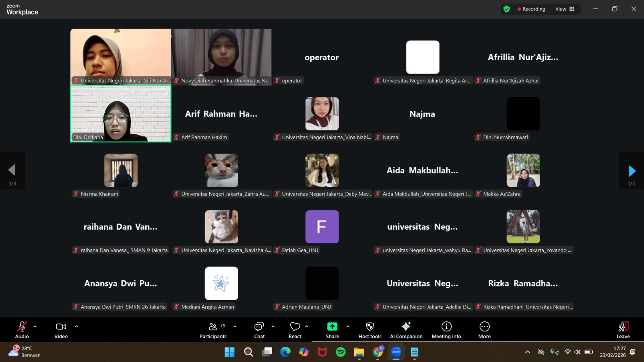Screen dimensions: 644x362
Task: Click the green Share screen icon
Action: [x=332, y=327]
